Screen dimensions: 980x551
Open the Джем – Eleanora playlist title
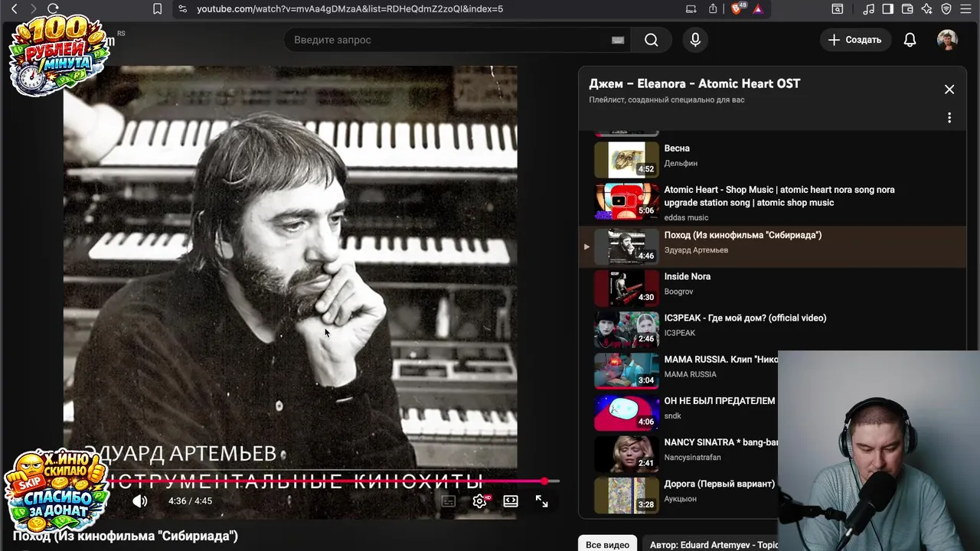(694, 83)
